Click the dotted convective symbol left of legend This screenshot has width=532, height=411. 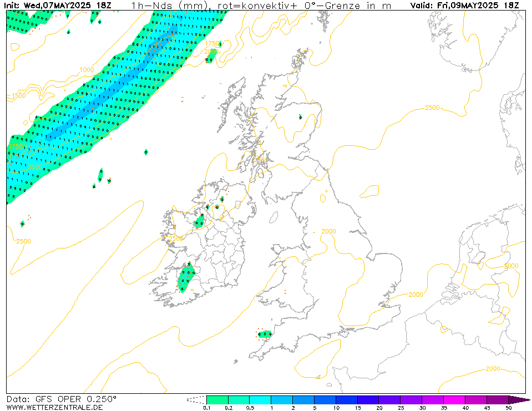[x=196, y=400]
